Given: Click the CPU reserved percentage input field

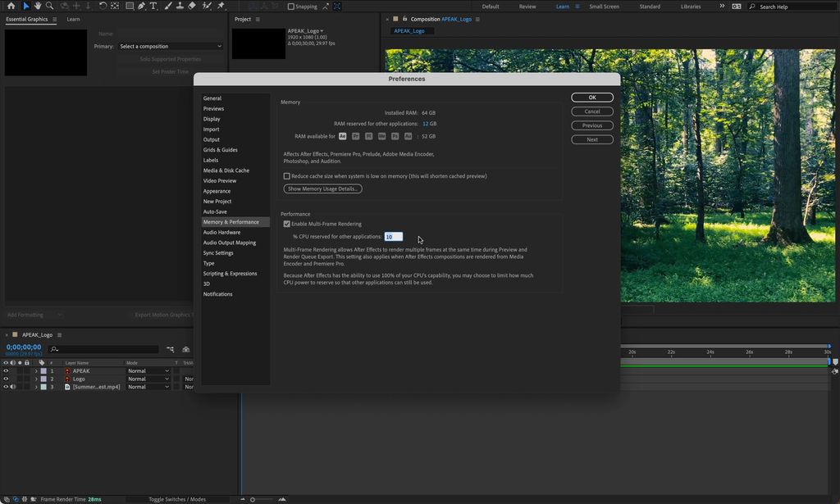Looking at the screenshot, I should [392, 236].
